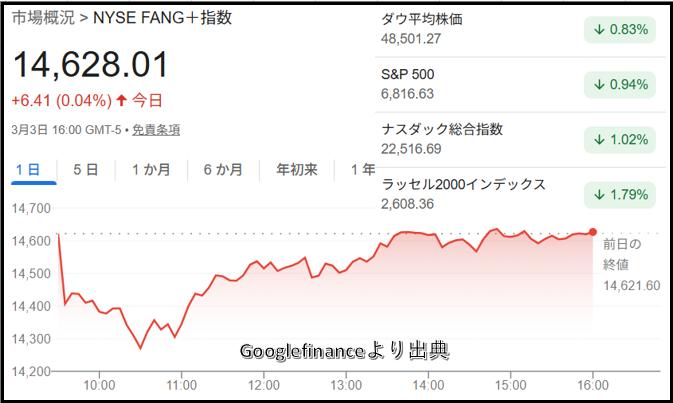Click the 14,628.01 index price

(91, 65)
